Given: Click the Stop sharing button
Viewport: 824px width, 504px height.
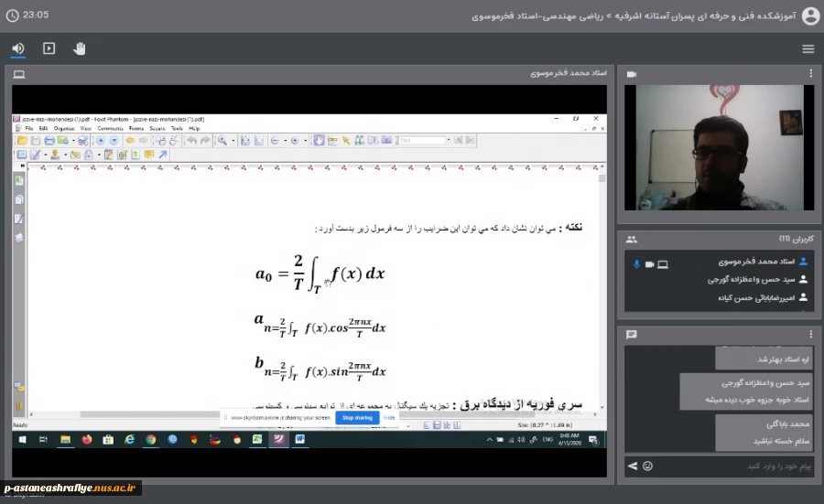Looking at the screenshot, I should click(357, 418).
